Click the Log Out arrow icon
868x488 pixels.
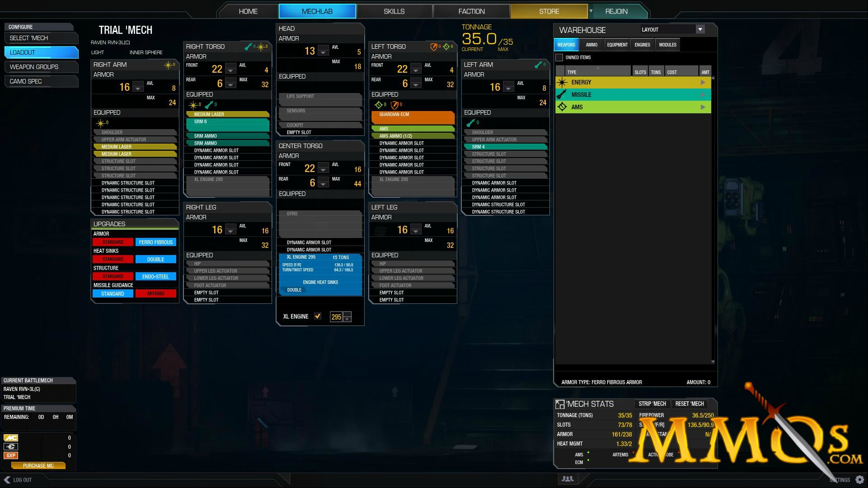tap(7, 480)
